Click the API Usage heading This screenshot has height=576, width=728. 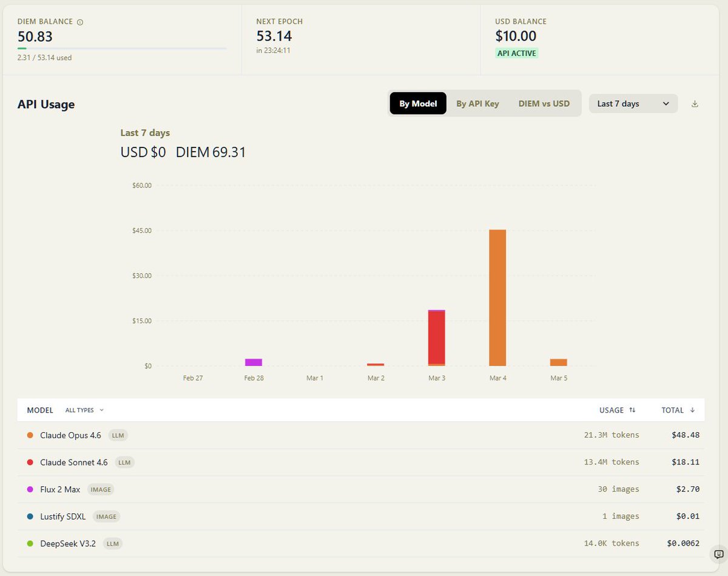click(x=46, y=104)
